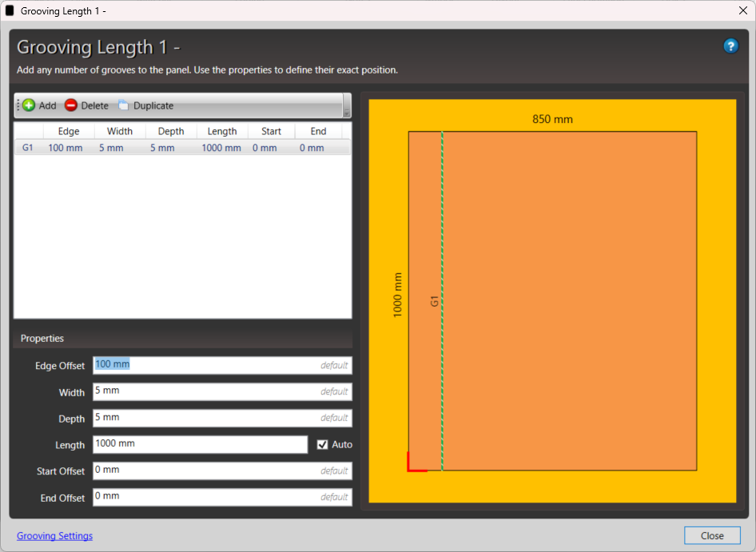Image resolution: width=756 pixels, height=552 pixels.
Task: Uncheck the Auto length checkbox
Action: (323, 445)
